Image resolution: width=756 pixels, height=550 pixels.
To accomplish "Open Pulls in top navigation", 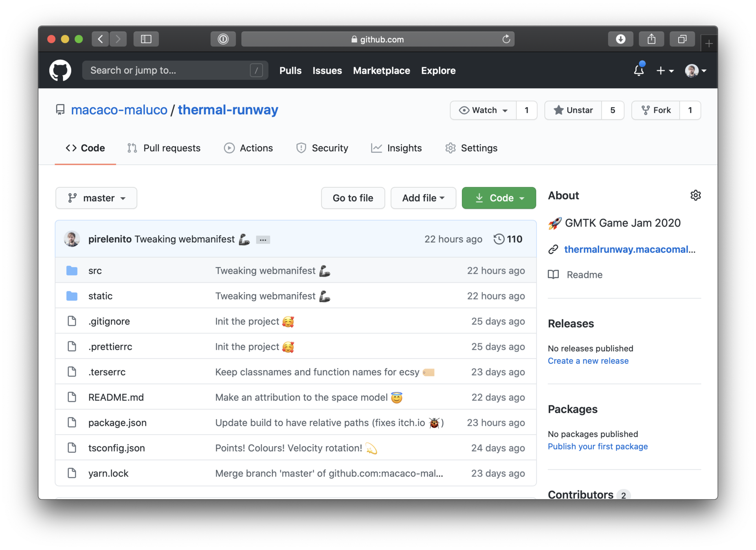I will click(x=290, y=70).
